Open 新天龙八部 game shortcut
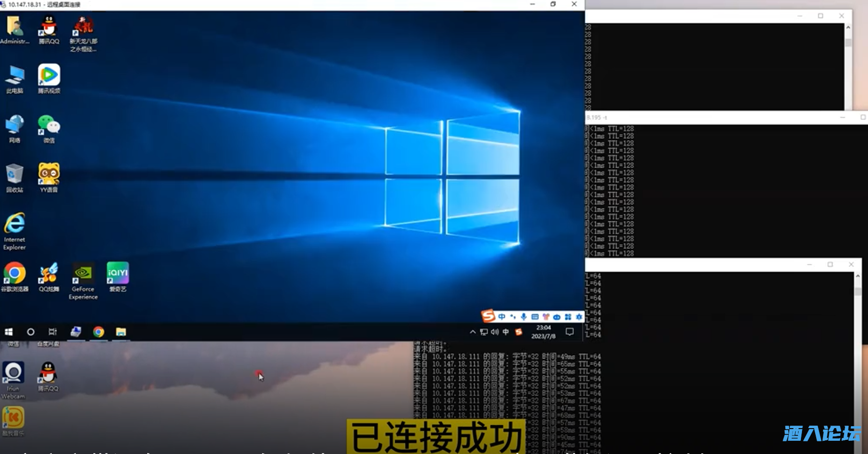 83,27
